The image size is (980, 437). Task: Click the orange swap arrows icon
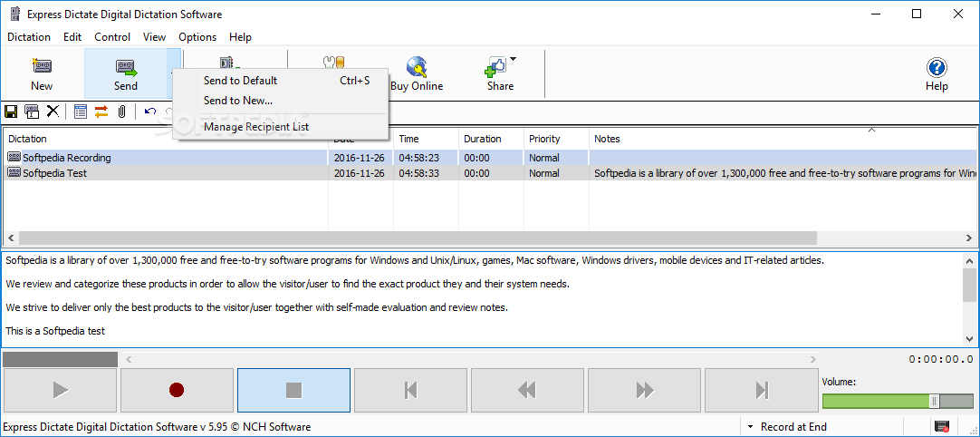[101, 112]
